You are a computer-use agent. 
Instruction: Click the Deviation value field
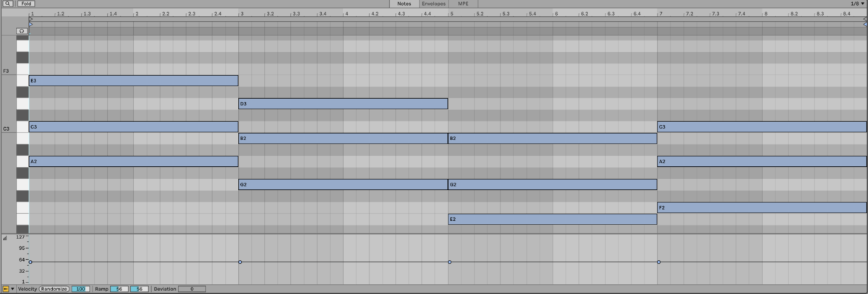click(x=192, y=289)
